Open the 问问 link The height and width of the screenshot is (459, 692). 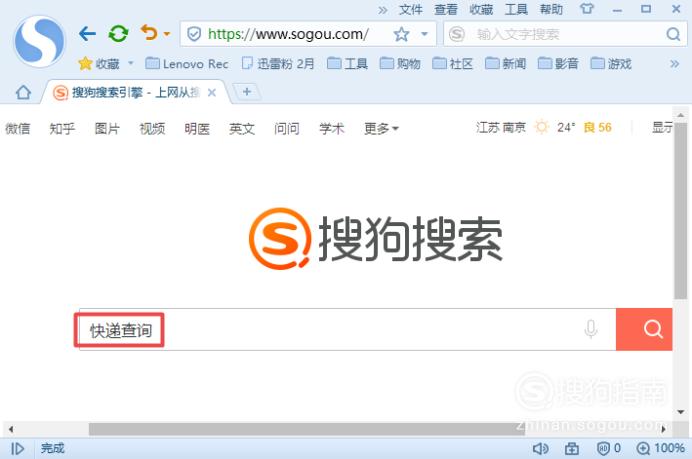287,128
